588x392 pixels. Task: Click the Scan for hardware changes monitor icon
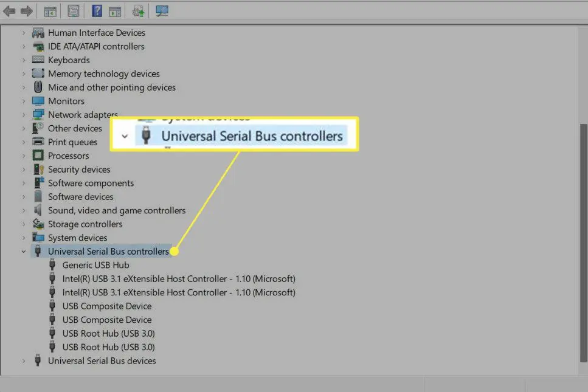(162, 11)
